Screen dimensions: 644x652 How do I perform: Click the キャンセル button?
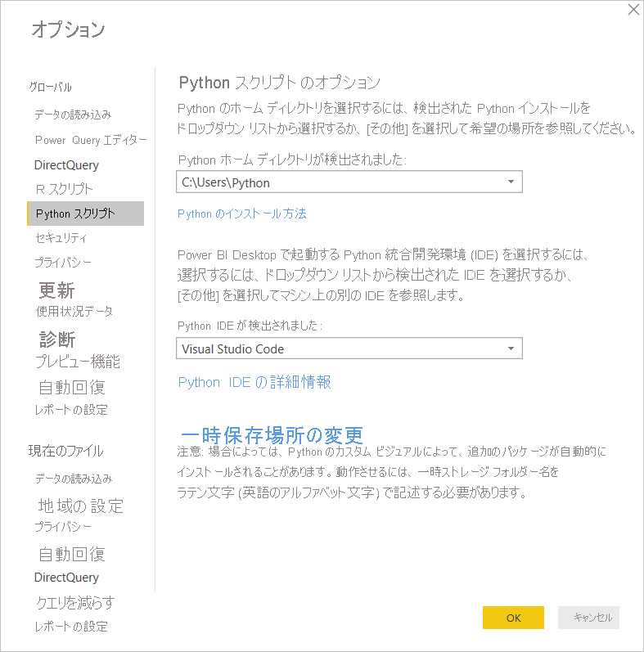(588, 618)
